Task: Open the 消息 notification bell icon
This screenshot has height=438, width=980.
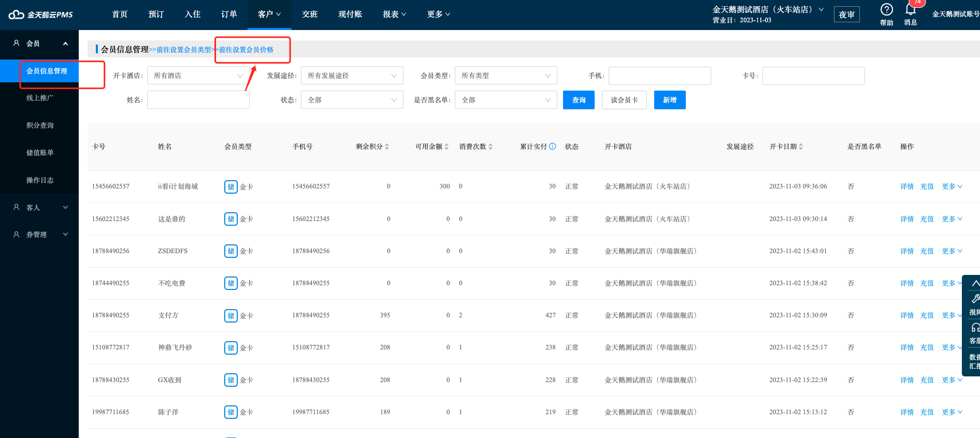Action: click(911, 9)
